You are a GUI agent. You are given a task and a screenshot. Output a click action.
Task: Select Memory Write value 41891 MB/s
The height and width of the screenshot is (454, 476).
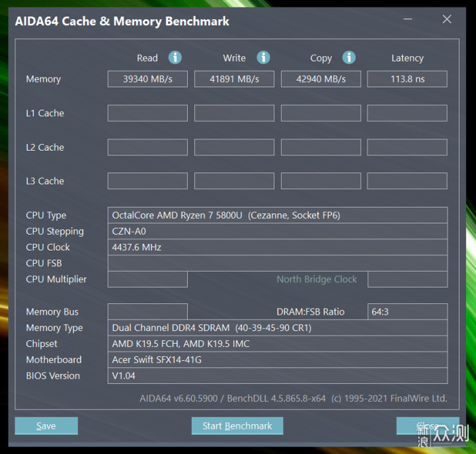tap(234, 79)
